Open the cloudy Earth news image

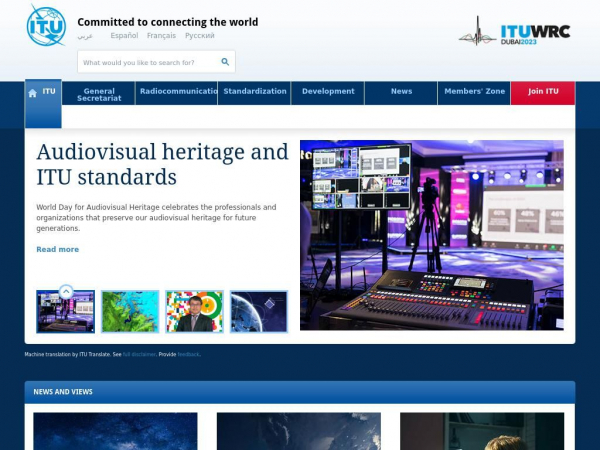click(299, 431)
